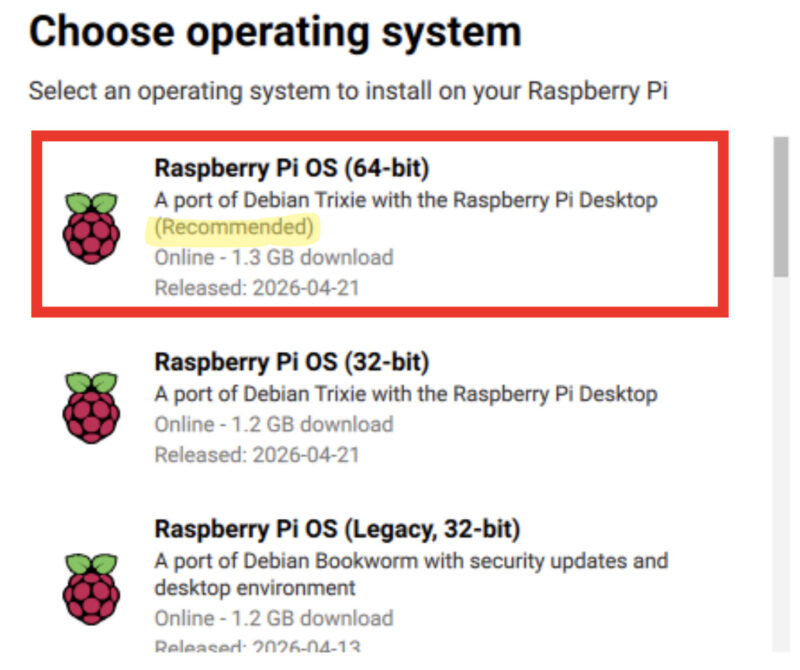Click the 64-bit entry's Released 2026-04-21 date
Viewport: 800px width, 670px height.
(x=257, y=288)
